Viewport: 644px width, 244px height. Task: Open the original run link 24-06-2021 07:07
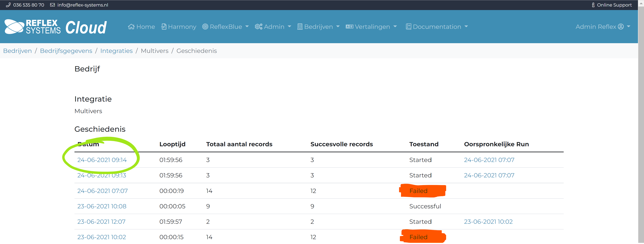489,160
